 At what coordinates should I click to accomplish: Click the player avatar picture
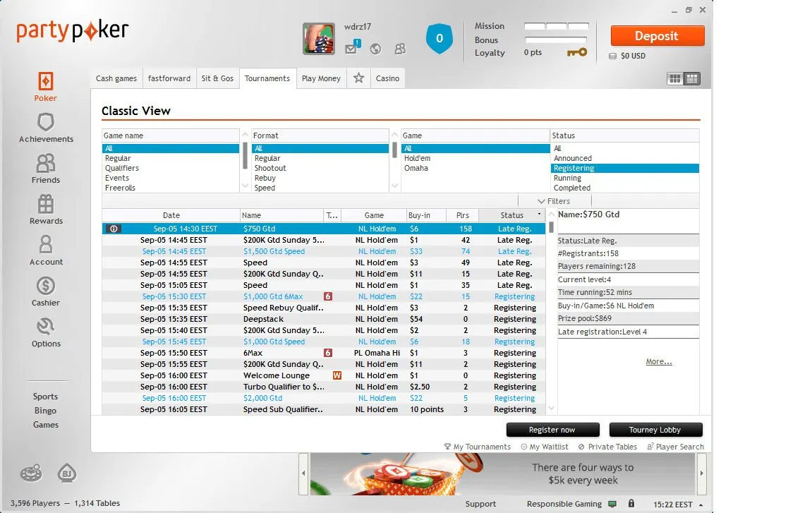pyautogui.click(x=318, y=38)
